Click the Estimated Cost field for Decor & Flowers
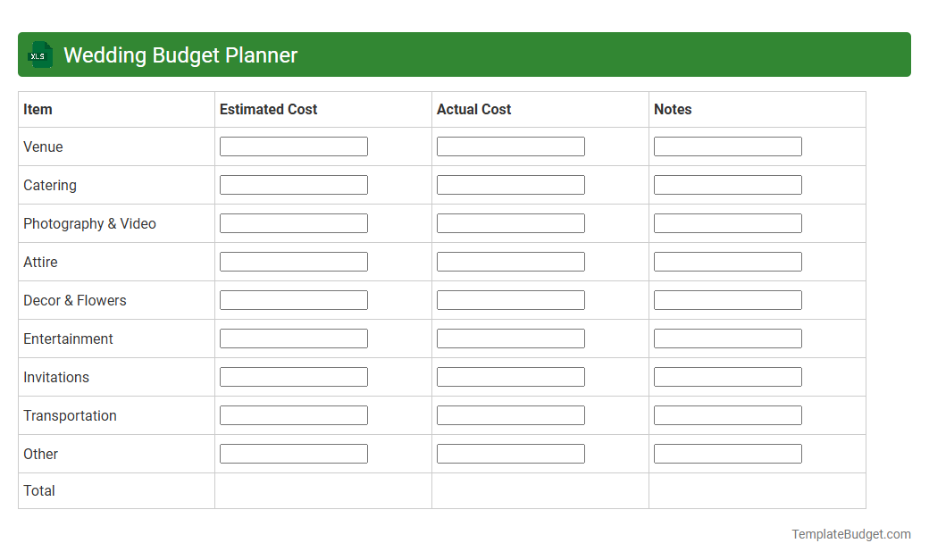Viewport: 929px width, 560px height. [x=293, y=299]
